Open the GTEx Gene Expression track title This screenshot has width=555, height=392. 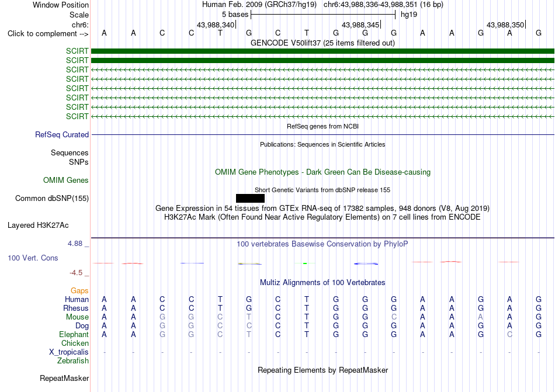(322, 209)
